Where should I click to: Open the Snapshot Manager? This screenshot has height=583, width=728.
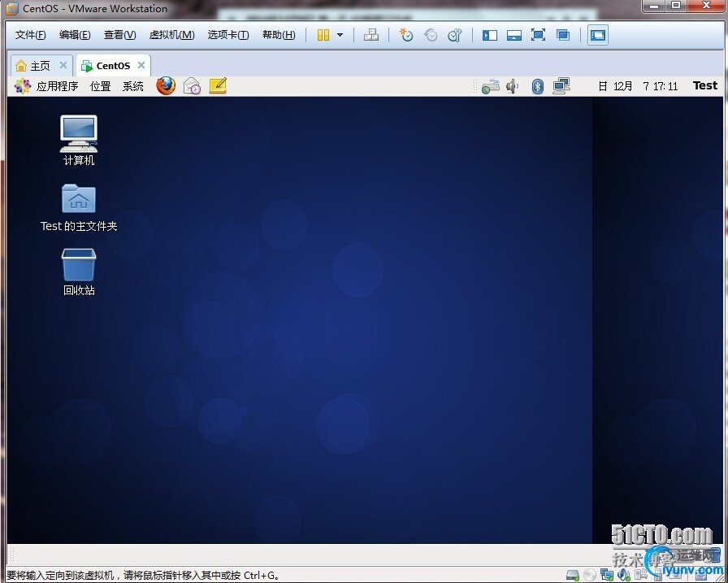pos(455,35)
